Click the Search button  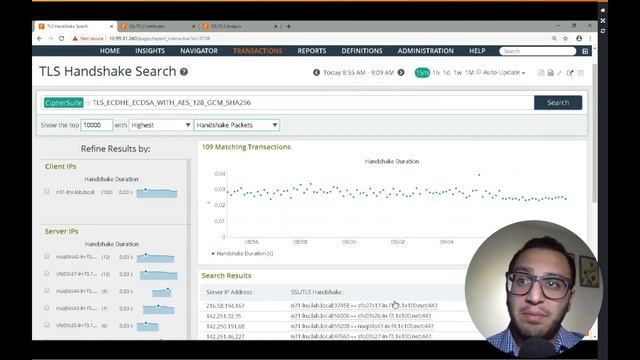point(558,102)
